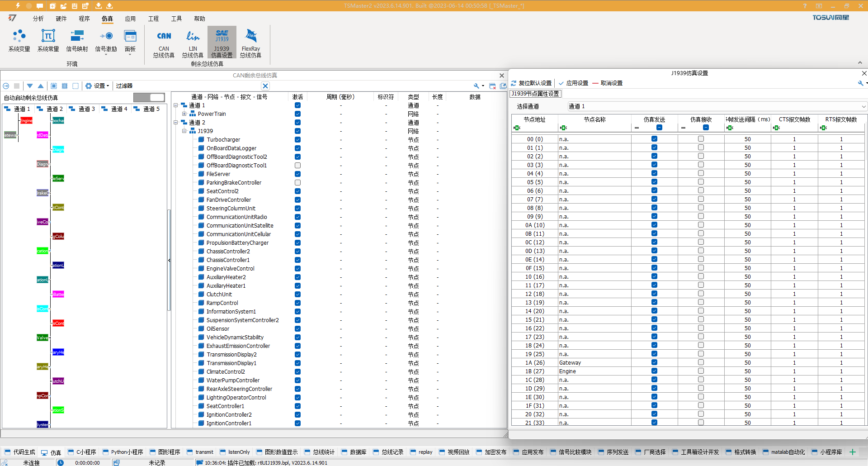The height and width of the screenshot is (466, 868).
Task: Open the channel selection dropdown
Action: (x=863, y=107)
